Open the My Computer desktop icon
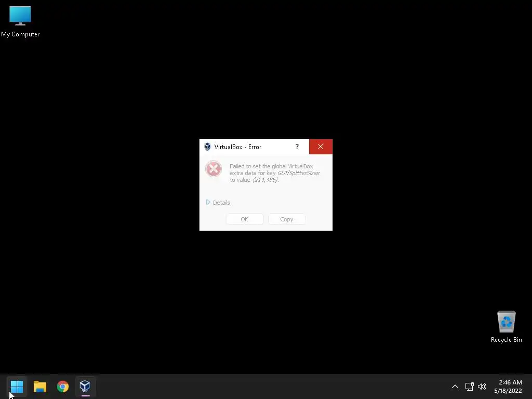The width and height of the screenshot is (532, 399). click(x=20, y=21)
